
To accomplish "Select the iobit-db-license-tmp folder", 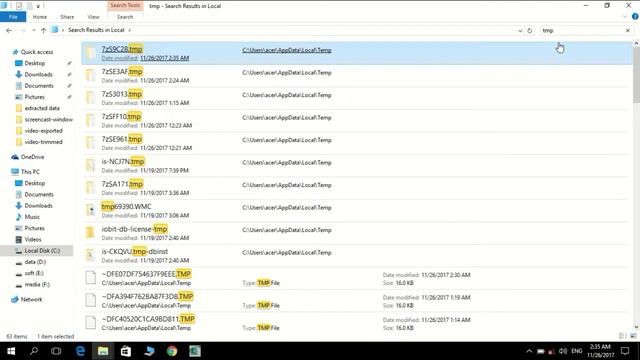I will click(356, 233).
